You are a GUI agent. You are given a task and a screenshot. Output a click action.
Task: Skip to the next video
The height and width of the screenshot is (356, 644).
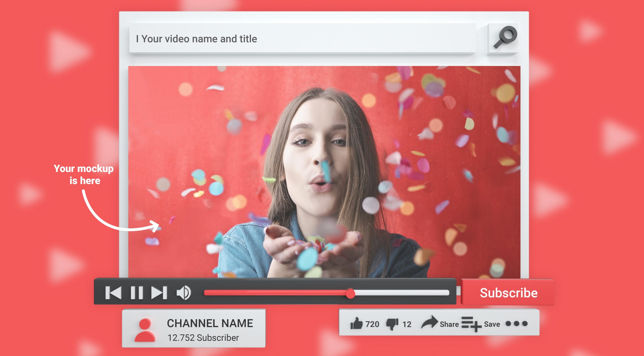[x=159, y=293]
